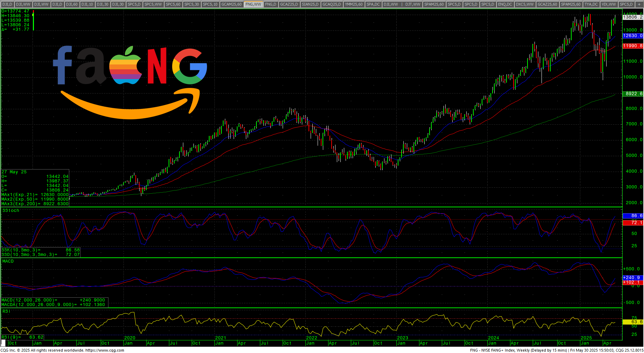Select the SStoch study title
The height and width of the screenshot is (353, 644).
[x=11, y=210]
